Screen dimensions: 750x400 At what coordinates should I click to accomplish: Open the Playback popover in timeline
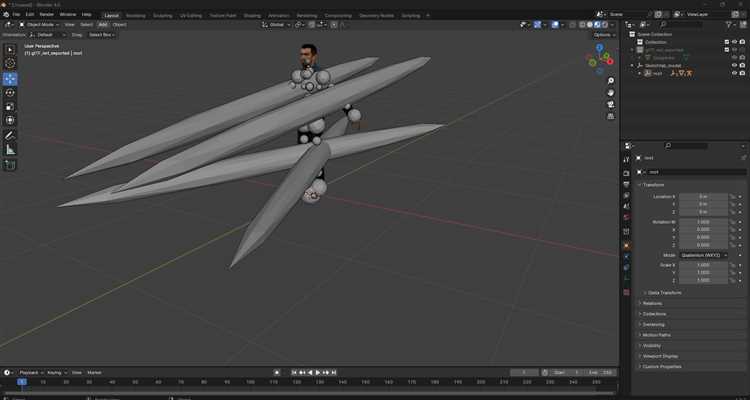[x=31, y=372]
